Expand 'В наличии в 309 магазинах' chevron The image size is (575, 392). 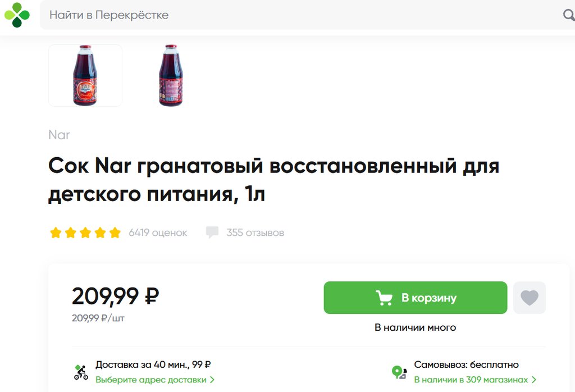(534, 380)
